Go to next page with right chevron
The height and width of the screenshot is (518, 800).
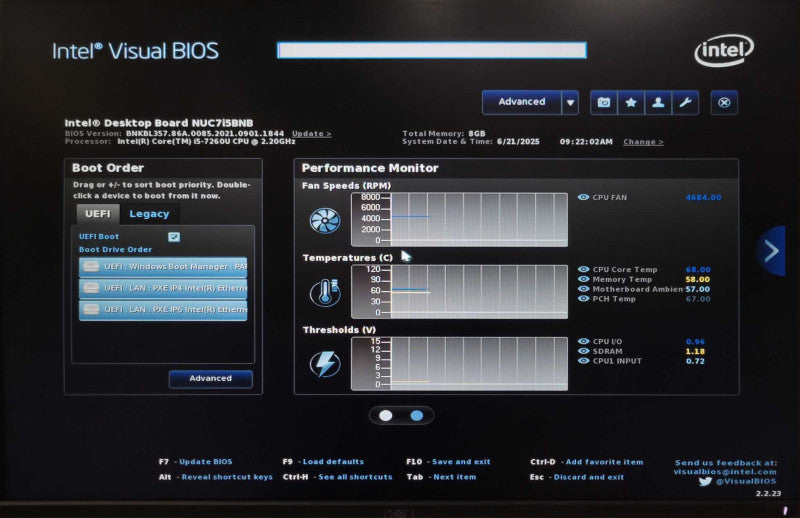coord(771,251)
